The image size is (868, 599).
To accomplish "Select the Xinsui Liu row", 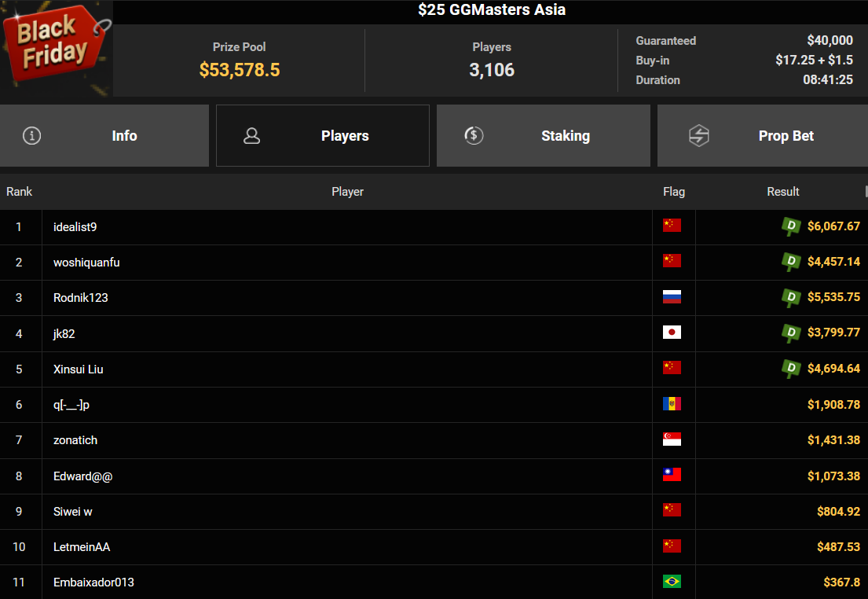I will click(79, 369).
